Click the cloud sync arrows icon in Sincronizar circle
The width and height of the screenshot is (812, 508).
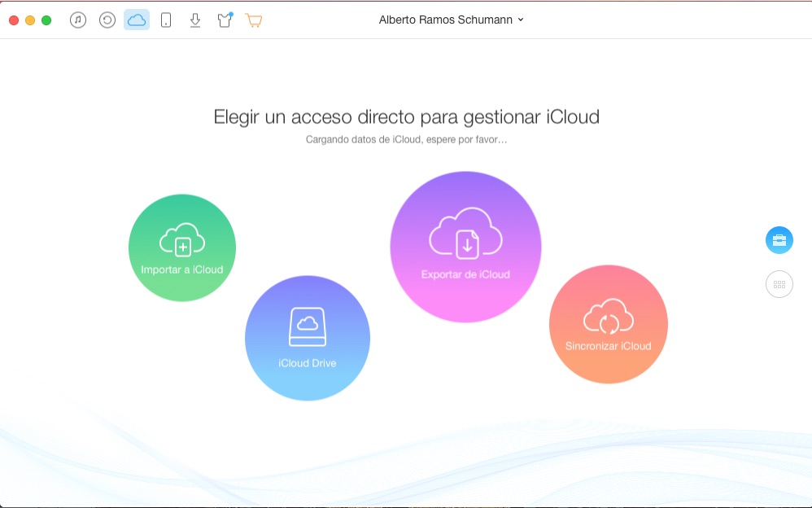click(x=609, y=316)
